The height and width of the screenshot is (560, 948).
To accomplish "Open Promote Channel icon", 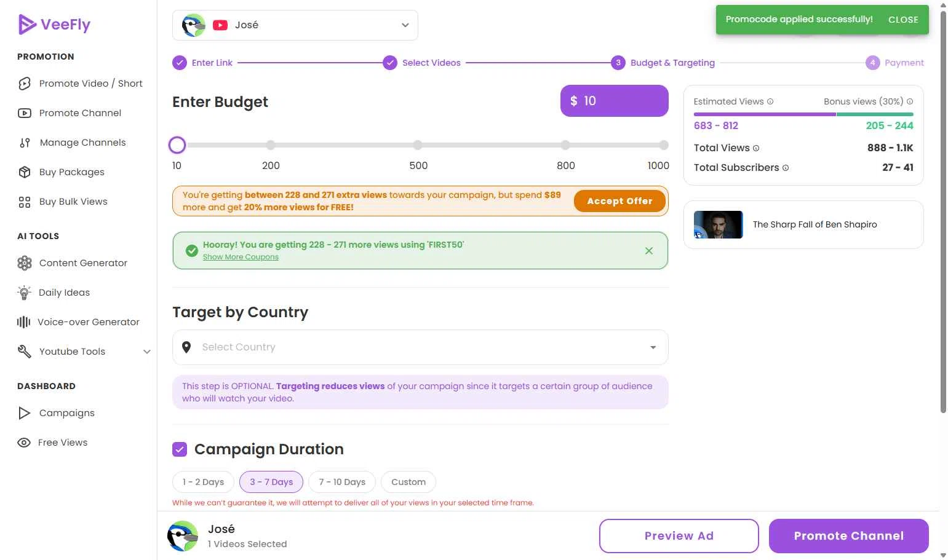I will pos(25,113).
